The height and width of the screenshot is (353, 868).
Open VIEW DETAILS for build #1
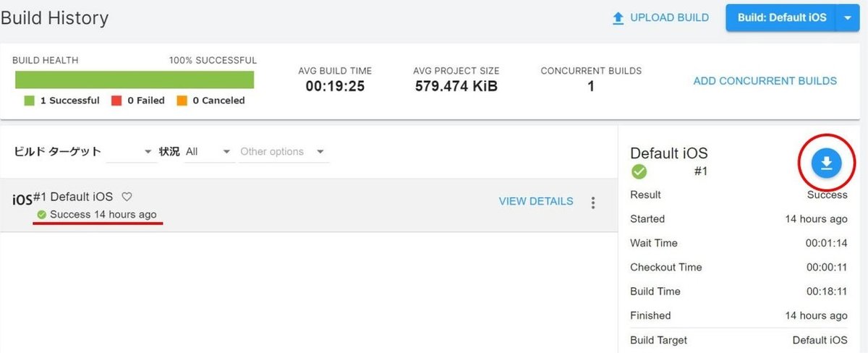click(x=536, y=202)
